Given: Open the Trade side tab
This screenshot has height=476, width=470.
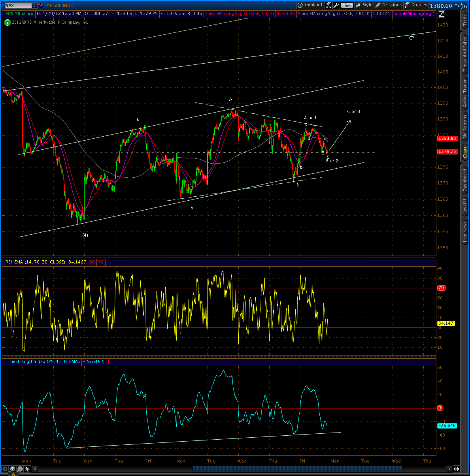Looking at the screenshot, I should click(x=465, y=21).
